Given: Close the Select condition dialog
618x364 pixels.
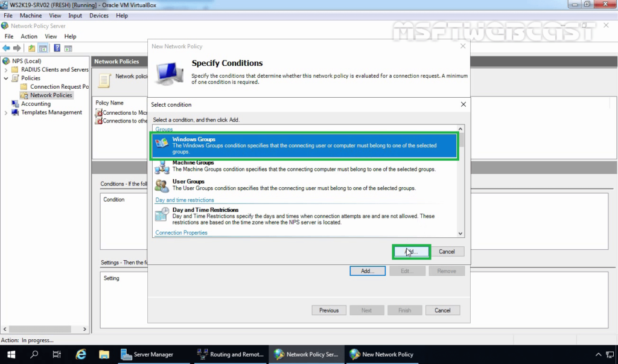Looking at the screenshot, I should (463, 104).
